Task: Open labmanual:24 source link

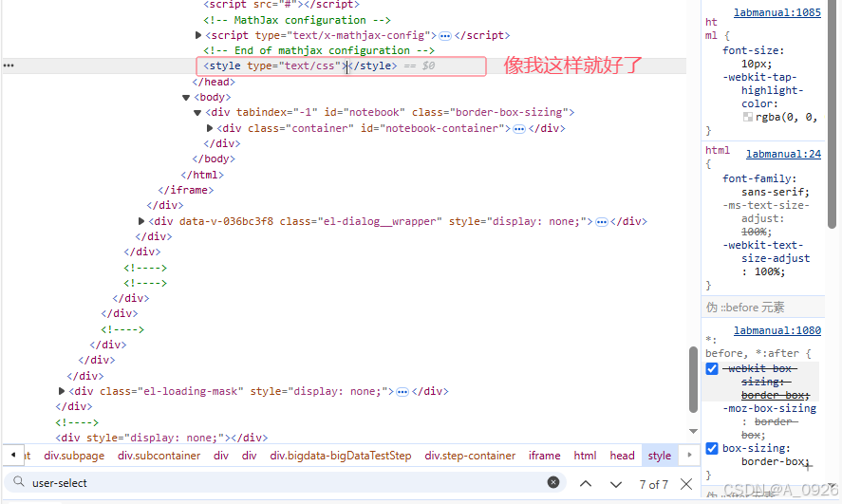Action: [x=783, y=154]
